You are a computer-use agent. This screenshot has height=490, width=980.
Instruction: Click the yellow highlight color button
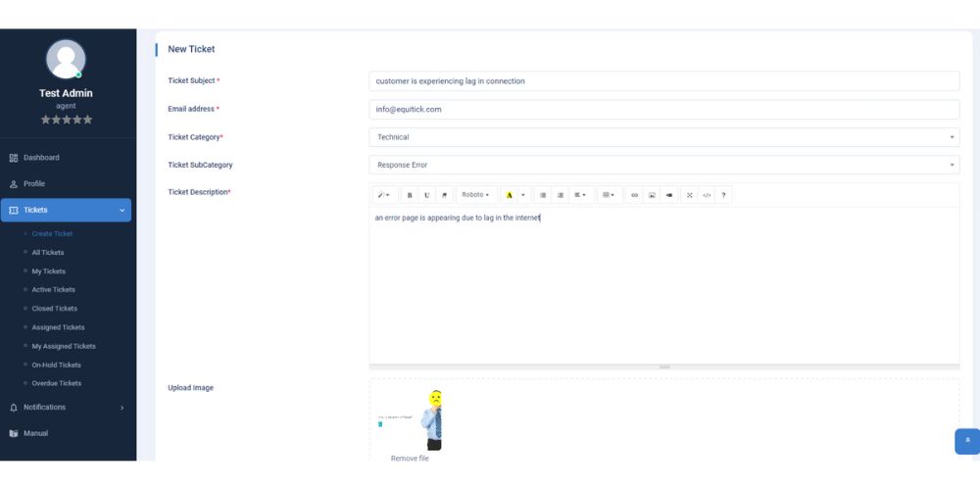(x=510, y=195)
